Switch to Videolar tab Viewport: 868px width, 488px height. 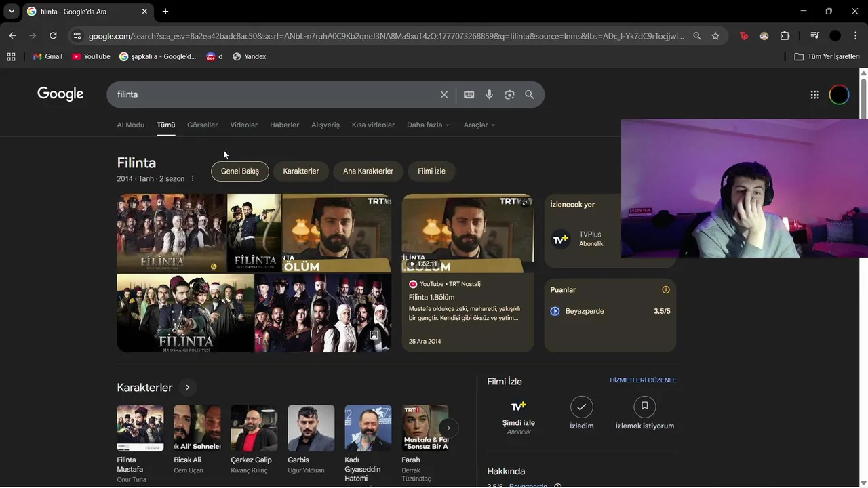(243, 125)
